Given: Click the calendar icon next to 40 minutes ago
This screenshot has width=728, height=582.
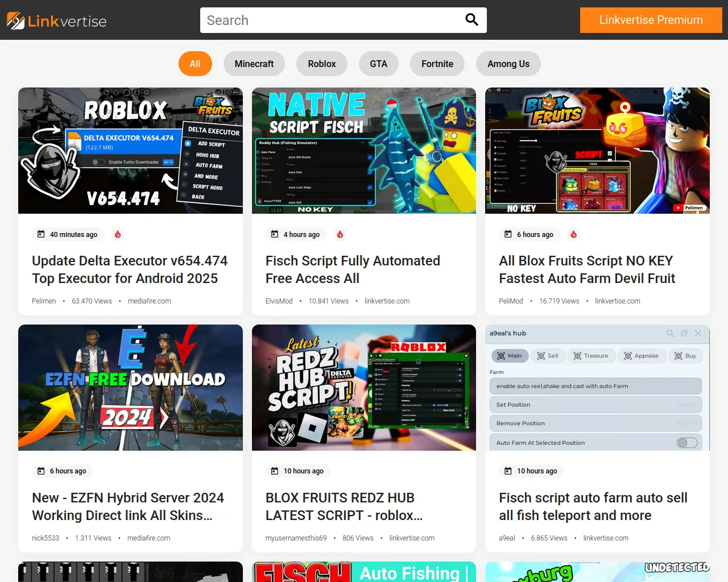Looking at the screenshot, I should pos(41,234).
